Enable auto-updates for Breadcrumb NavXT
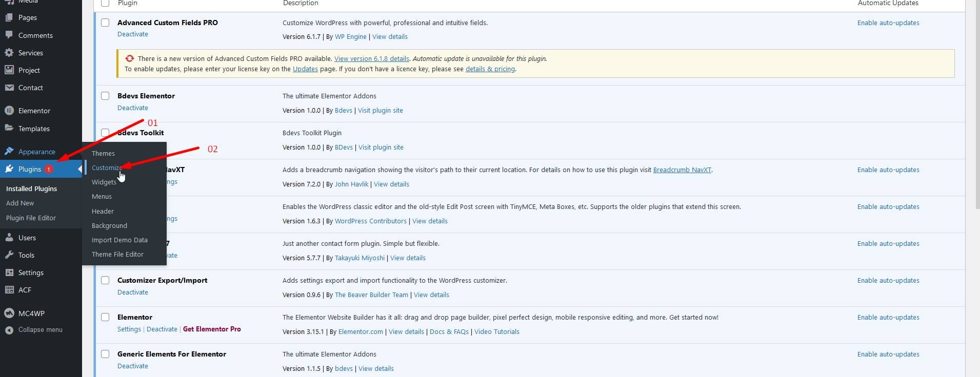Viewport: 980px width, 377px height. pyautogui.click(x=888, y=170)
